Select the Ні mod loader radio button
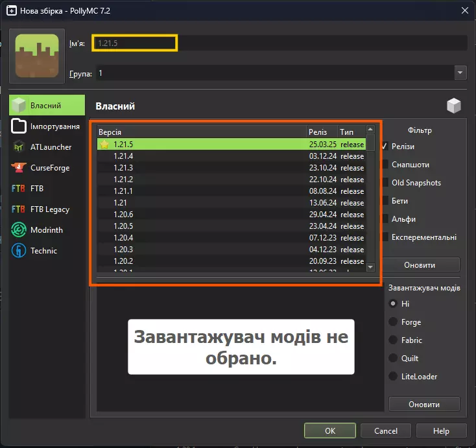Screen dimensions: 476x448 coord(393,303)
